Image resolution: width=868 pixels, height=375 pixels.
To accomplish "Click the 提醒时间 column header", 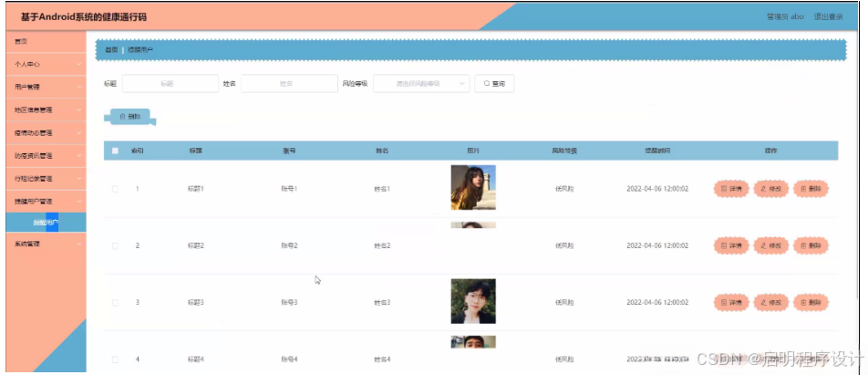I will click(657, 151).
